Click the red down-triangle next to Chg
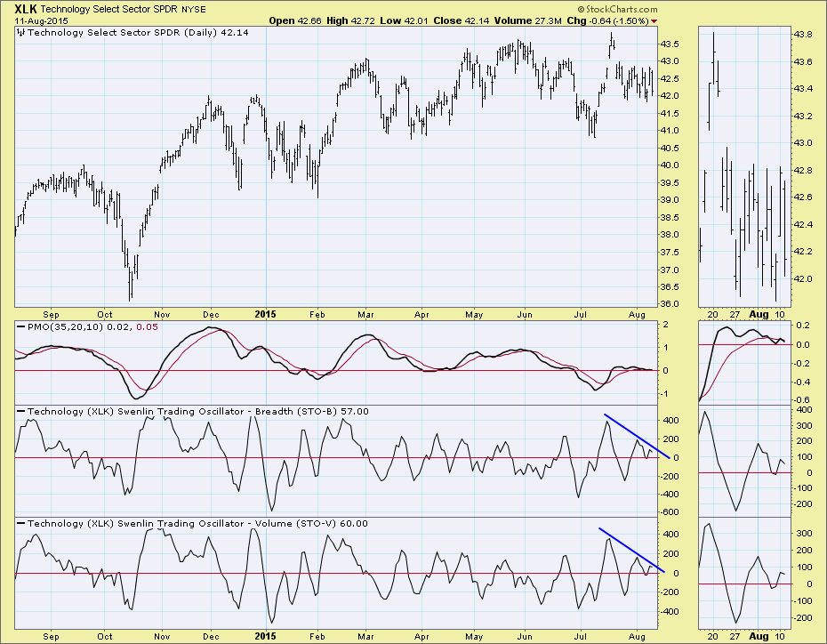 click(x=654, y=21)
